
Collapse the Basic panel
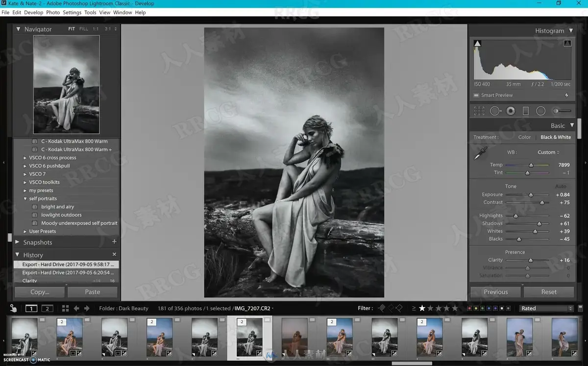pyautogui.click(x=571, y=125)
